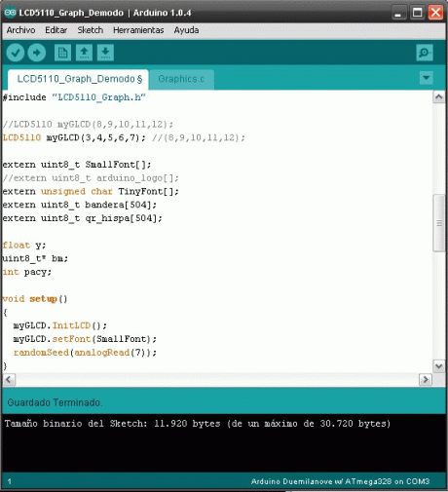Image resolution: width=448 pixels, height=492 pixels.
Task: Click the editor scroll down arrow
Action: point(439,366)
